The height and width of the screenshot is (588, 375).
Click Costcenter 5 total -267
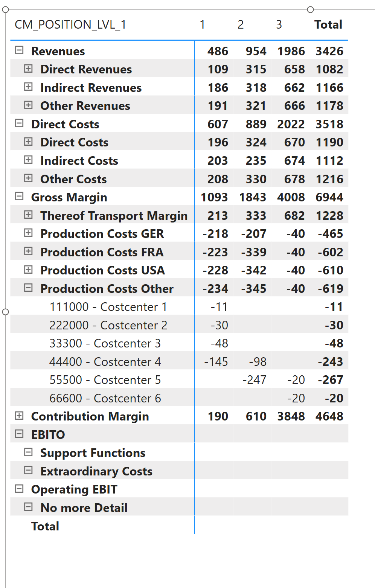[x=331, y=380]
